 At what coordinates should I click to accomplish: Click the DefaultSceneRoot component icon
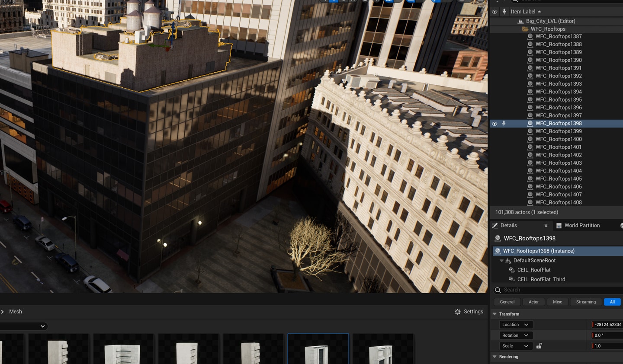(508, 261)
